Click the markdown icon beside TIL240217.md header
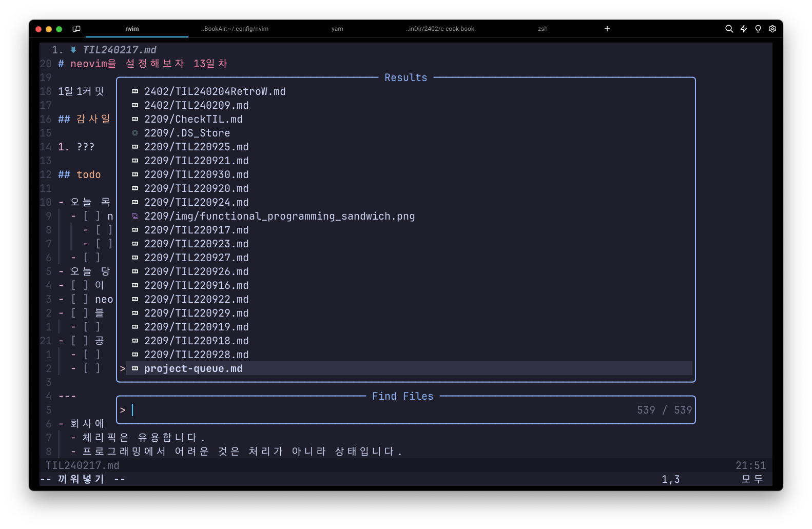This screenshot has width=812, height=529. point(73,50)
